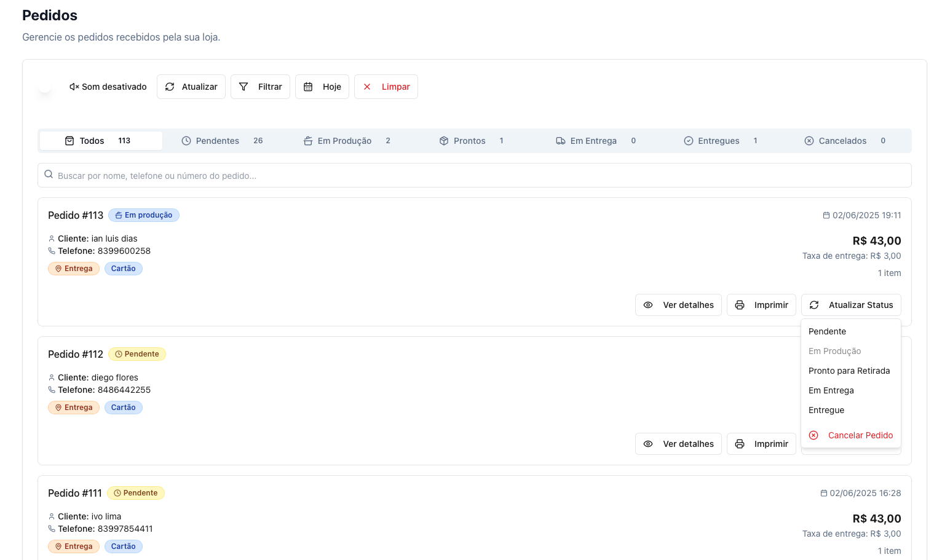
Task: Click the box icon in Prontos tab
Action: tap(444, 141)
